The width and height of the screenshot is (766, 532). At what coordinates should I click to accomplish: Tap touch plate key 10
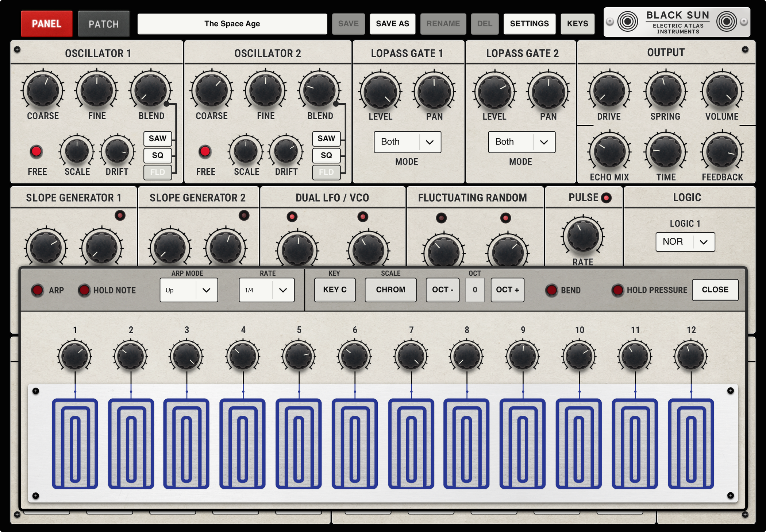(579, 443)
